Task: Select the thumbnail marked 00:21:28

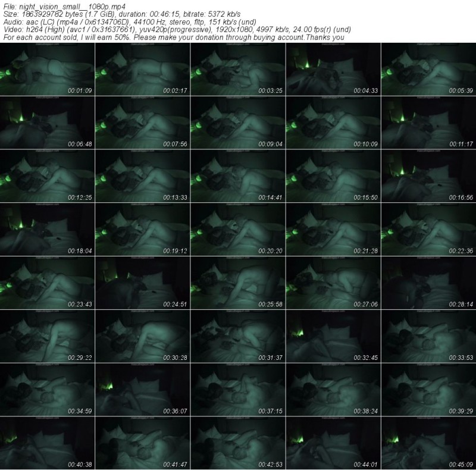Action: (333, 230)
